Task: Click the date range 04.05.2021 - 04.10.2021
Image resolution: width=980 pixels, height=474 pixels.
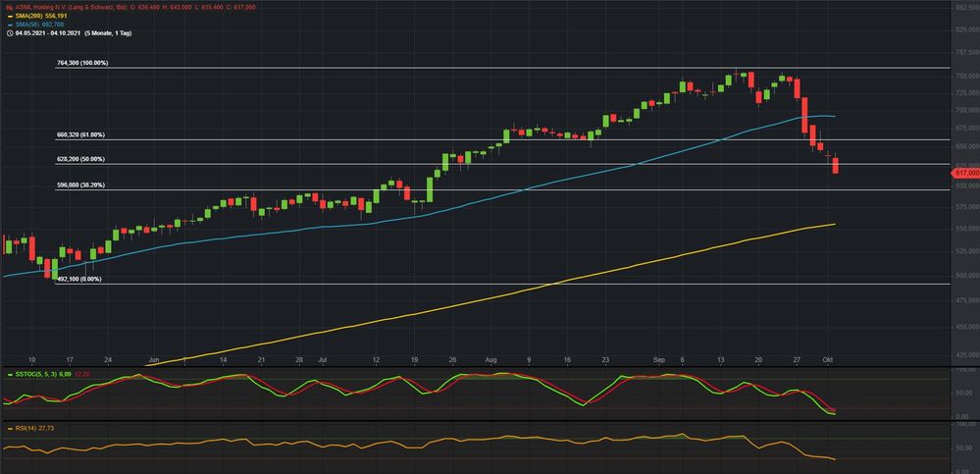Action: (48, 33)
